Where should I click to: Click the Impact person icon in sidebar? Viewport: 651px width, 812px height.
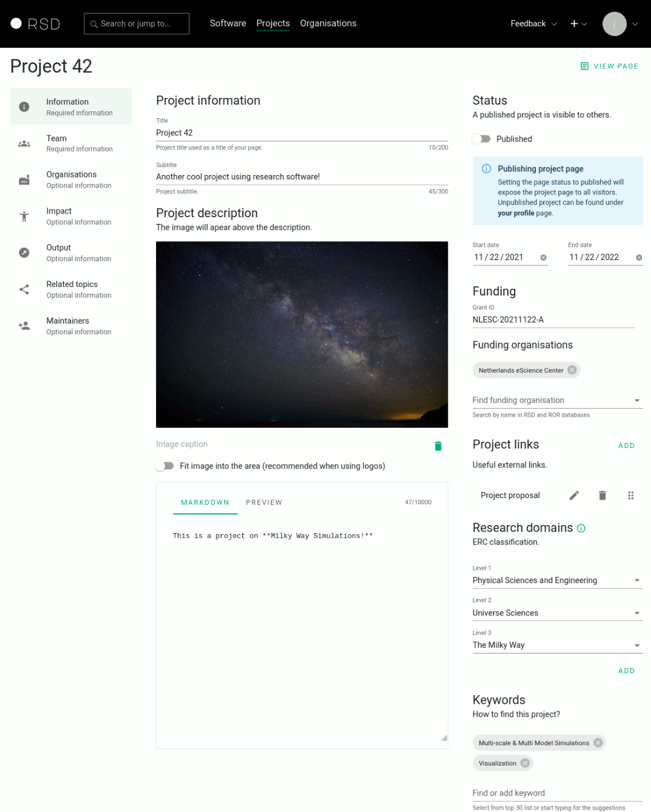point(24,216)
